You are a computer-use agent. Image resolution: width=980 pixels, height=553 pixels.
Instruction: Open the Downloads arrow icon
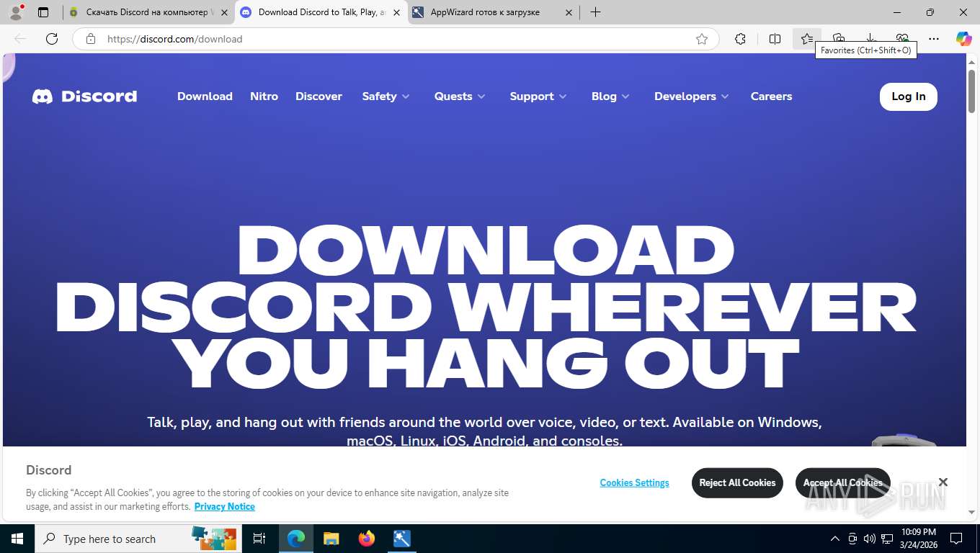pyautogui.click(x=870, y=39)
